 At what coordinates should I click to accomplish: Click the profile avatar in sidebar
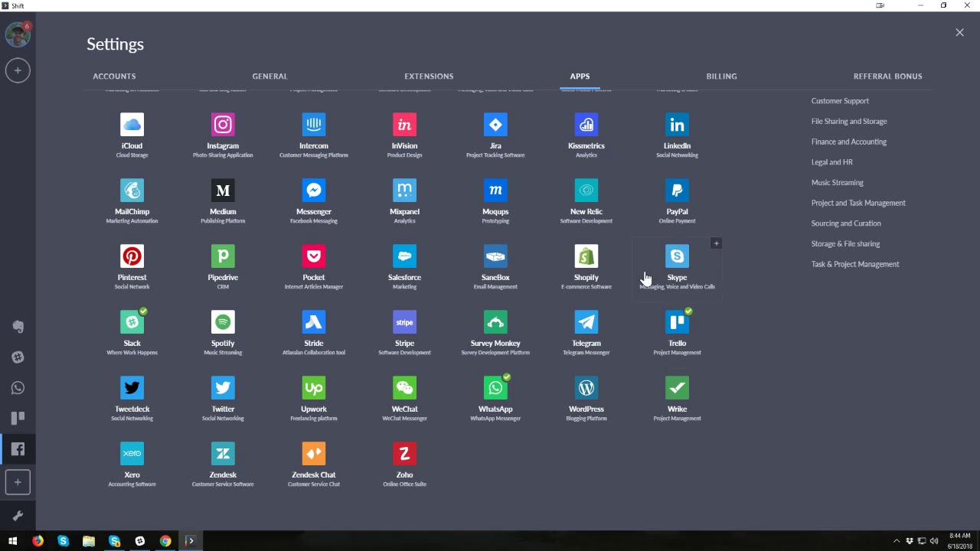click(18, 34)
